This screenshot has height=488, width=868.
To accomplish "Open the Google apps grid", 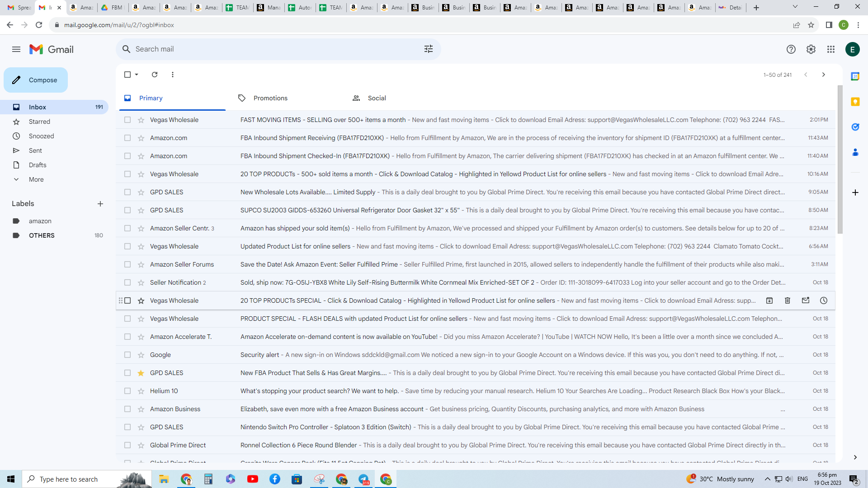I will (831, 49).
